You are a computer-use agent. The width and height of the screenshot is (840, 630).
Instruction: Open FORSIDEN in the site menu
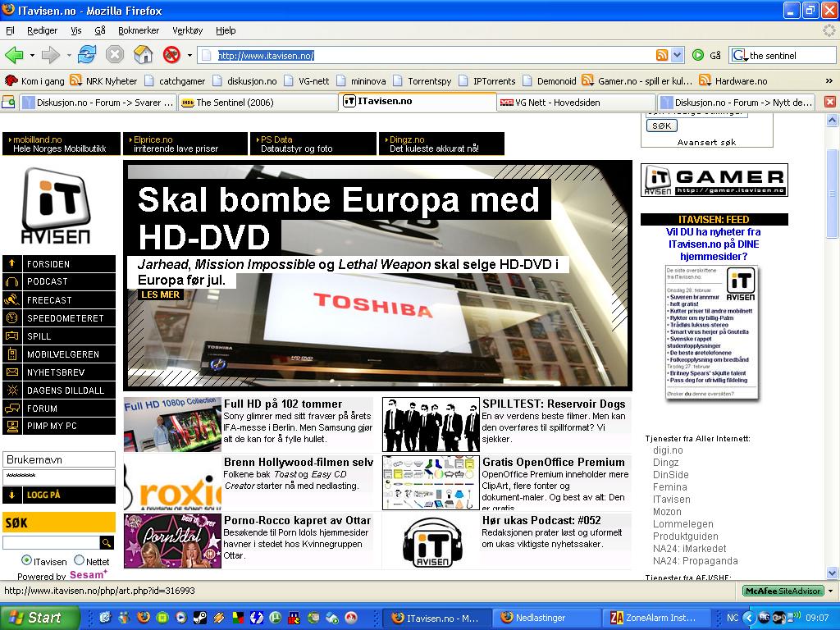[x=59, y=264]
